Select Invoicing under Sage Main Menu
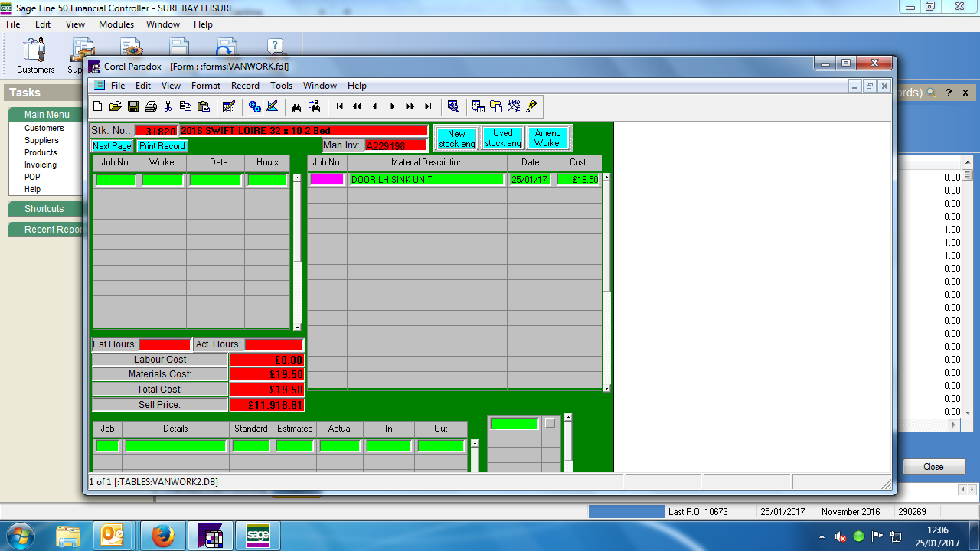Viewport: 980px width, 551px height. coord(41,165)
